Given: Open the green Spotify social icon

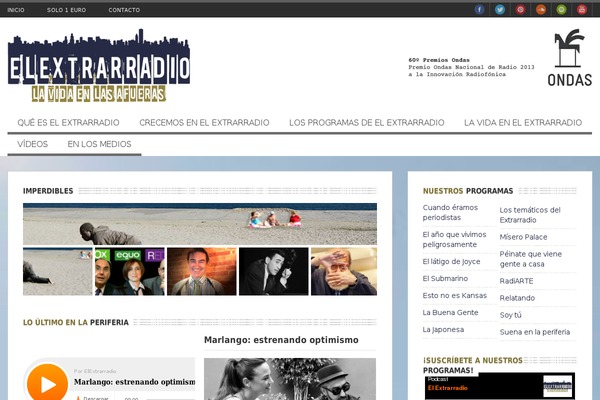Looking at the screenshot, I should click(561, 10).
